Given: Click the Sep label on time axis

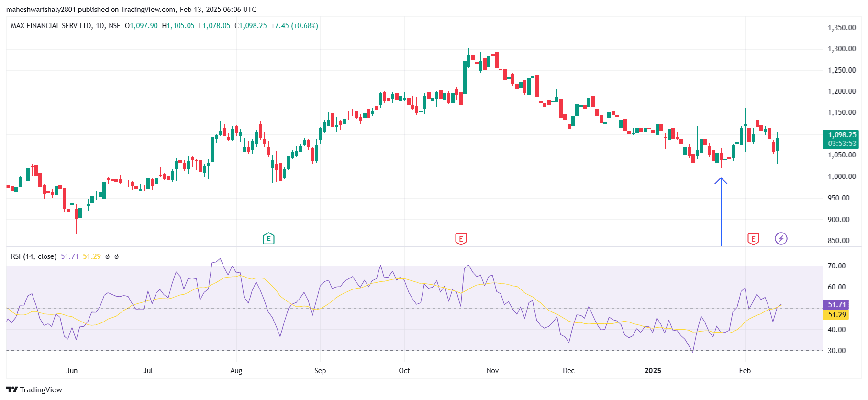Looking at the screenshot, I should click(320, 371).
